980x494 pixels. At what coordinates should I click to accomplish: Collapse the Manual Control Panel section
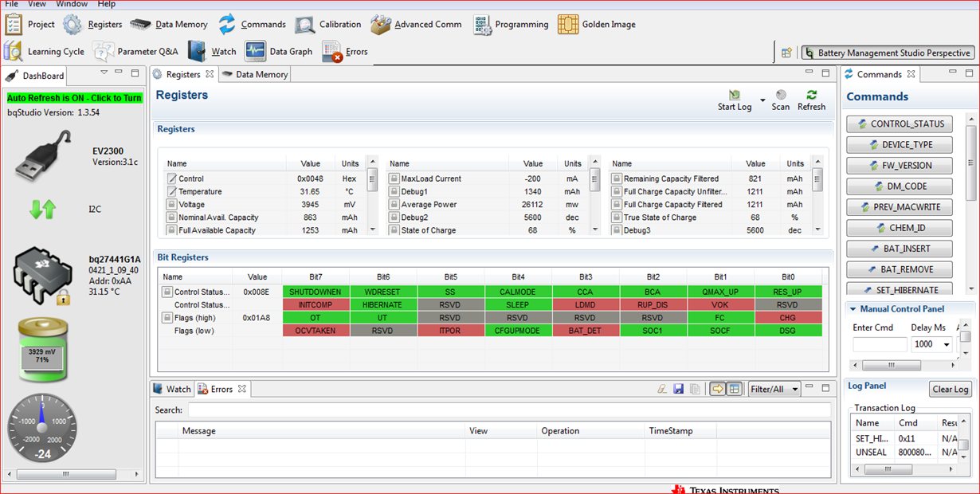852,309
